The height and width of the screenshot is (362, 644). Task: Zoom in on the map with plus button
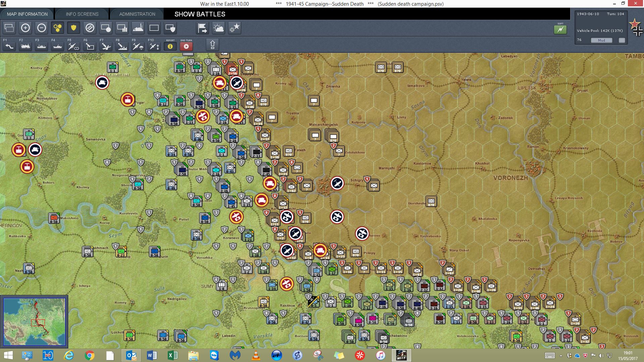click(25, 28)
